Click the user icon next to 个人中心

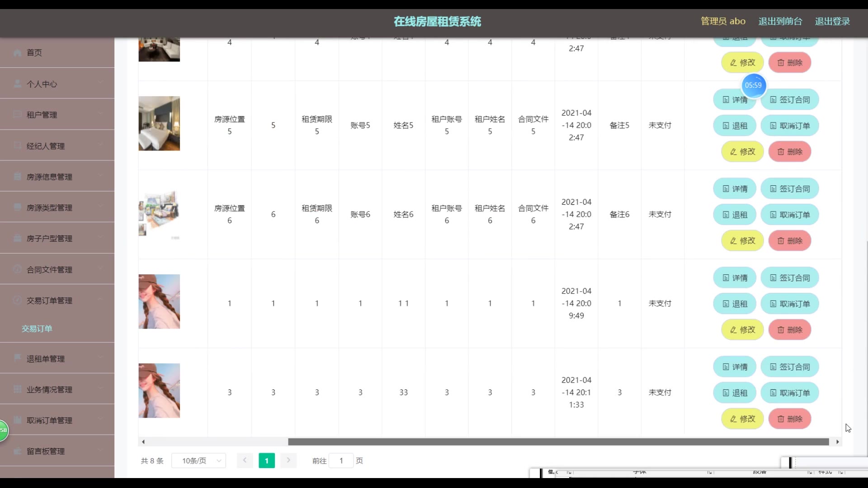tap(18, 84)
